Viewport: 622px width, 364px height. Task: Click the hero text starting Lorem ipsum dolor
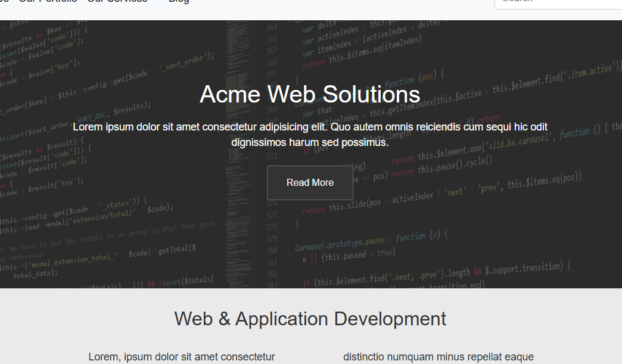click(x=310, y=127)
